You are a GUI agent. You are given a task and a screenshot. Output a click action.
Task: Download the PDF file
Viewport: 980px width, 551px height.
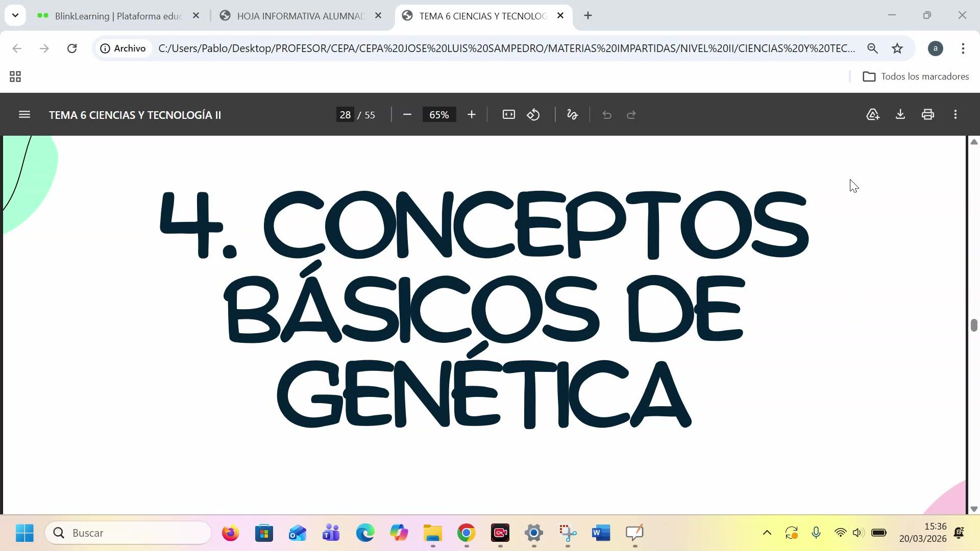(900, 115)
